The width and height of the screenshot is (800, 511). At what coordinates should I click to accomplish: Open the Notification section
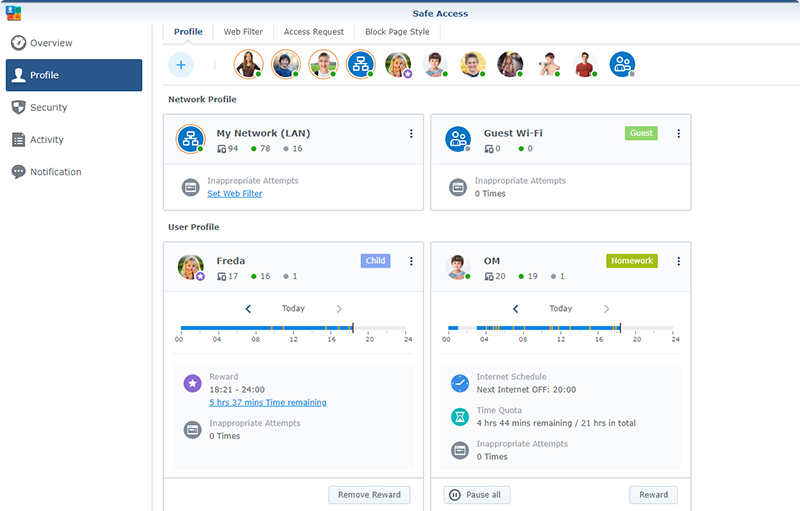click(x=55, y=172)
